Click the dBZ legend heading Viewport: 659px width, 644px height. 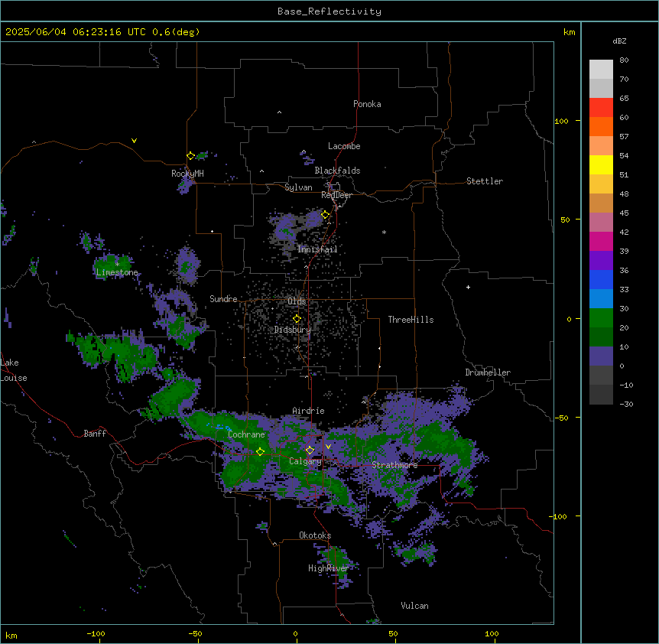619,41
